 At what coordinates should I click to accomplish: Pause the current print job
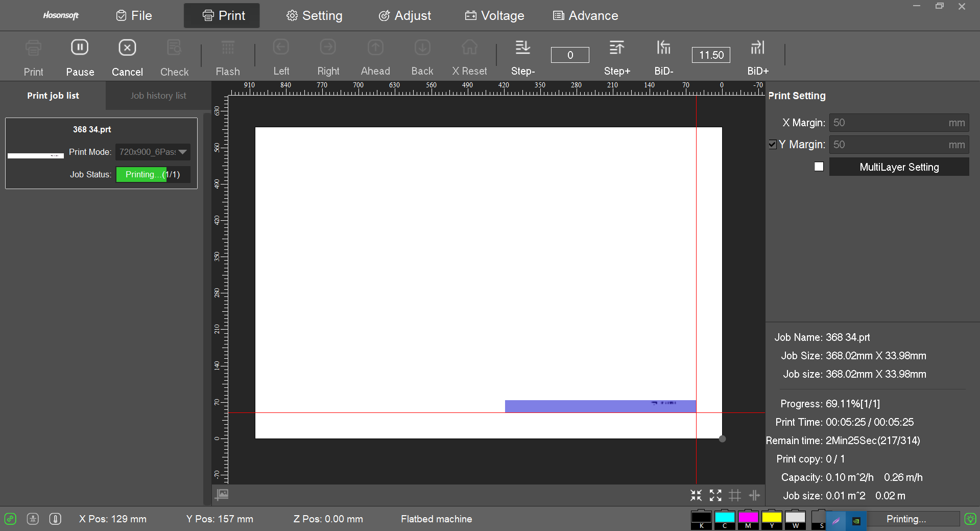click(80, 56)
